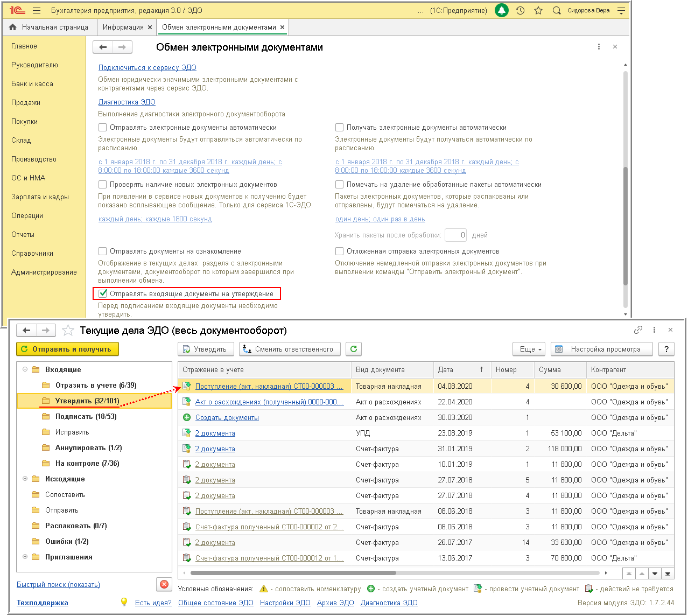The height and width of the screenshot is (616, 688).
Task: Click the horizontal scrollbar of document table
Action: click(293, 573)
